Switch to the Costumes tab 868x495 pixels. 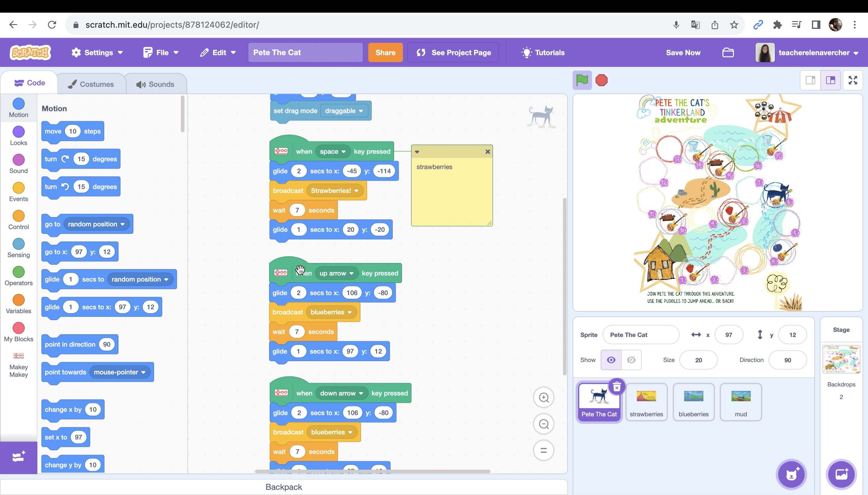coord(91,84)
